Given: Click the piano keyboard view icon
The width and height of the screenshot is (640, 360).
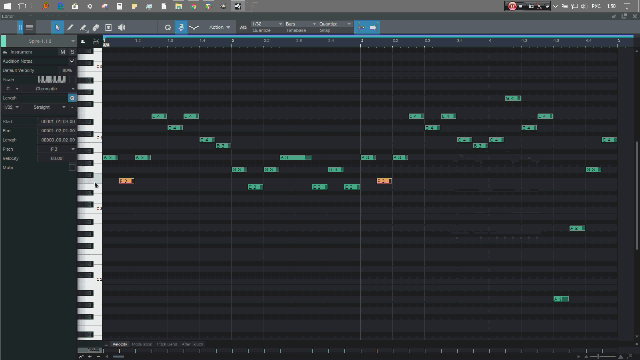Looking at the screenshot, I should tap(83, 41).
